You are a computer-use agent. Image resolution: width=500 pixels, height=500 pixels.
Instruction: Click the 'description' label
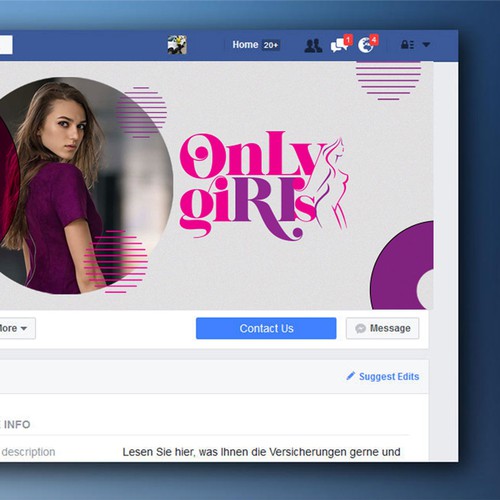[x=28, y=452]
